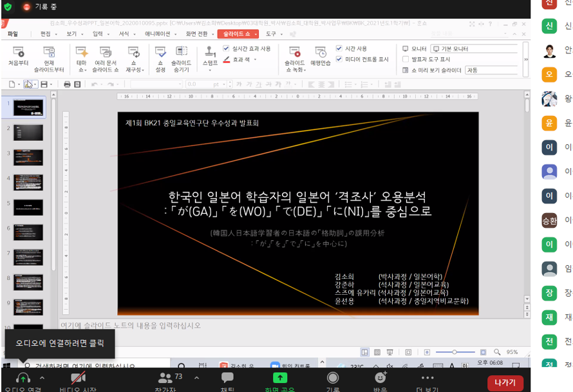Click the red 나가기 leave button
The width and height of the screenshot is (573, 392).
(505, 382)
